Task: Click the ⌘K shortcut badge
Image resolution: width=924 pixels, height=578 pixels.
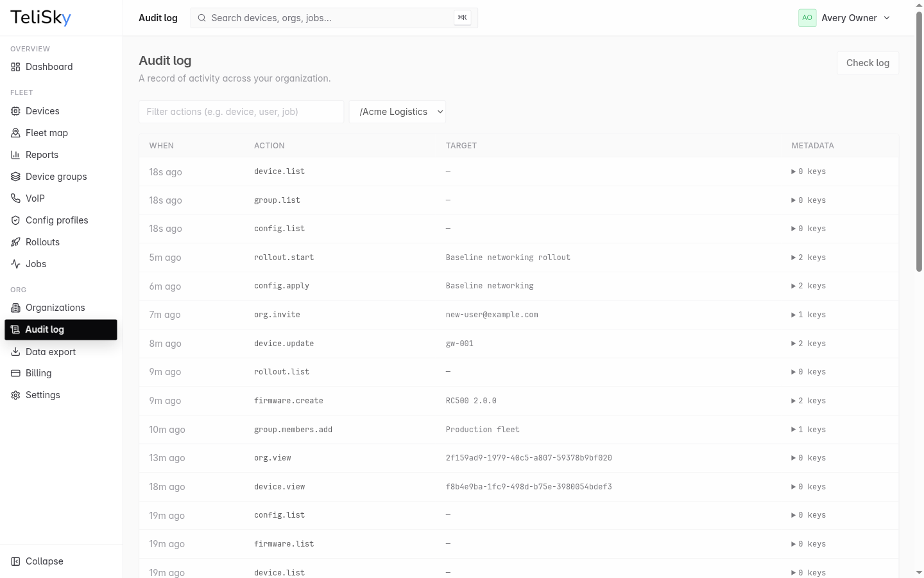Action: [x=462, y=18]
